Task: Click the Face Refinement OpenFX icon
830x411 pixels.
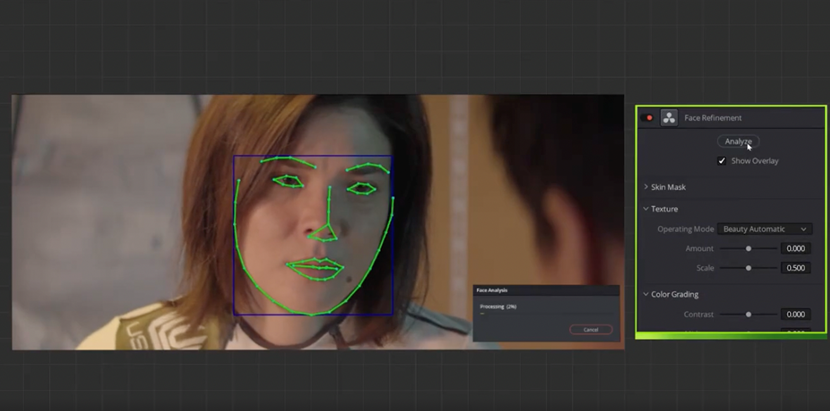Action: [x=669, y=118]
